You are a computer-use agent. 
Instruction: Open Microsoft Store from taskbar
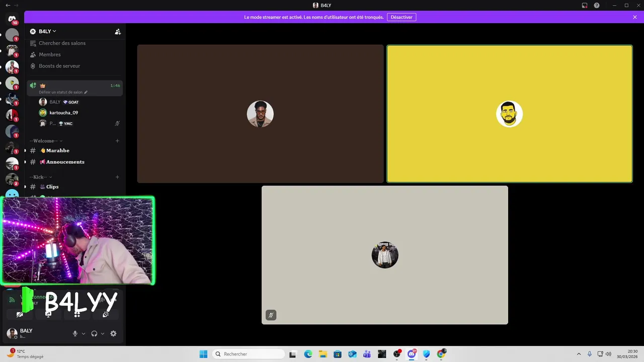[x=337, y=354]
